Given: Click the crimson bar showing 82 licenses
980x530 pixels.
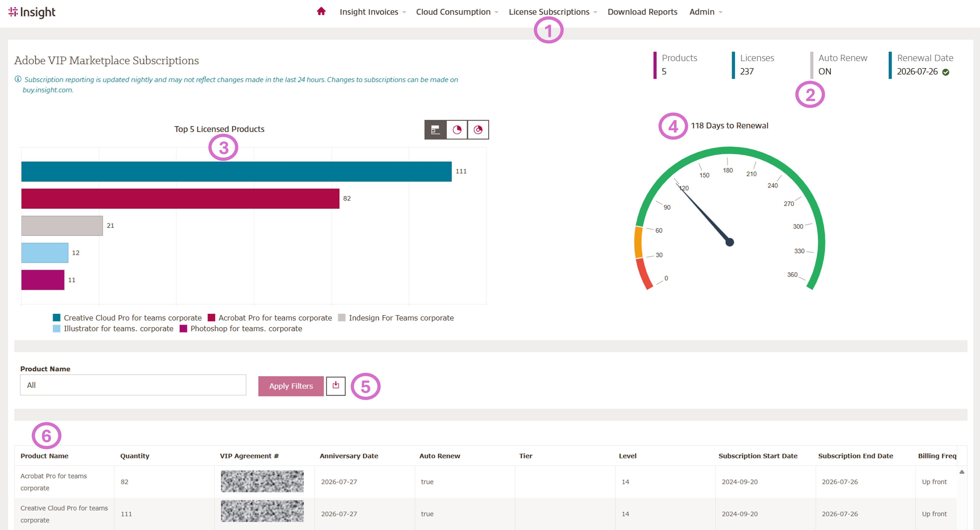Looking at the screenshot, I should 180,198.
